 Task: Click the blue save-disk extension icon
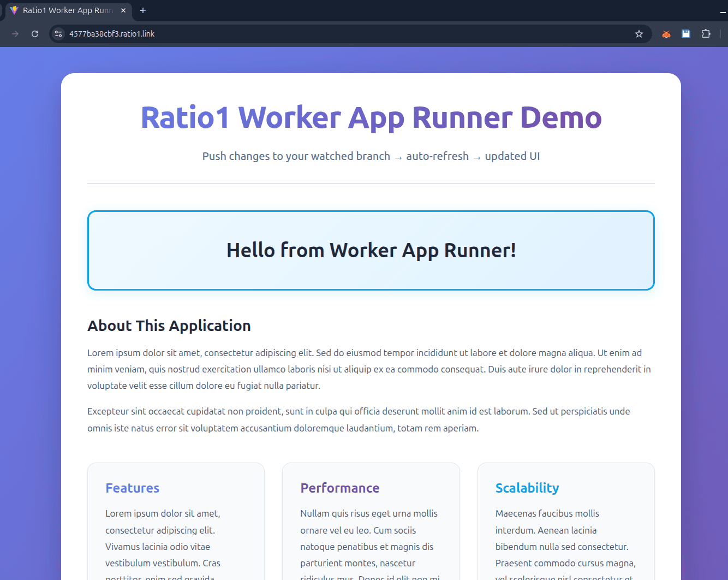tap(686, 34)
